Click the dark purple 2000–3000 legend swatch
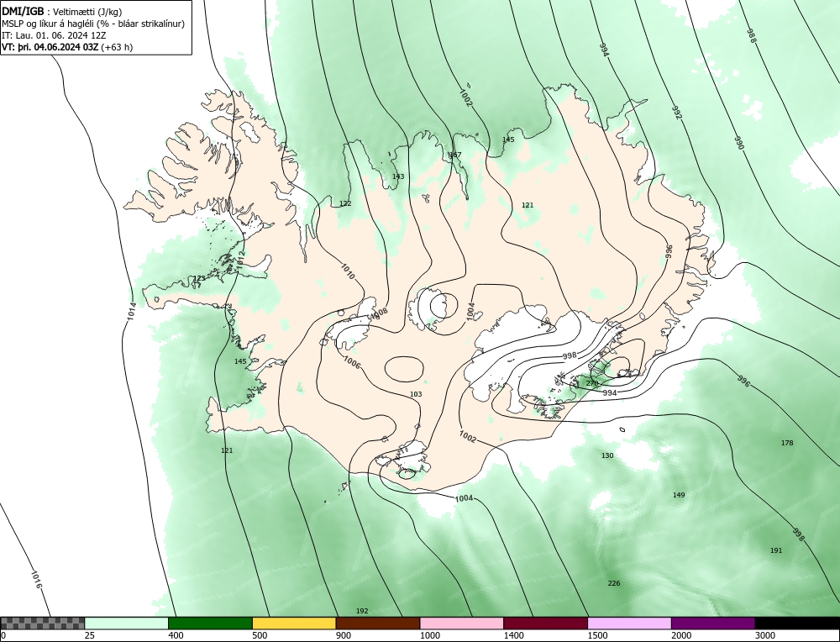This screenshot has width=840, height=642. pos(713,623)
